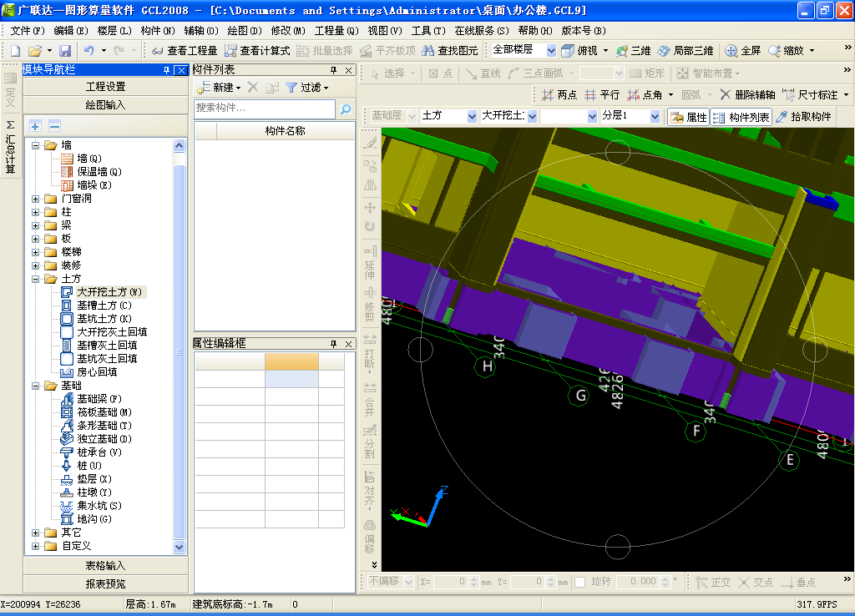Click the Undo arrow icon

point(89,51)
